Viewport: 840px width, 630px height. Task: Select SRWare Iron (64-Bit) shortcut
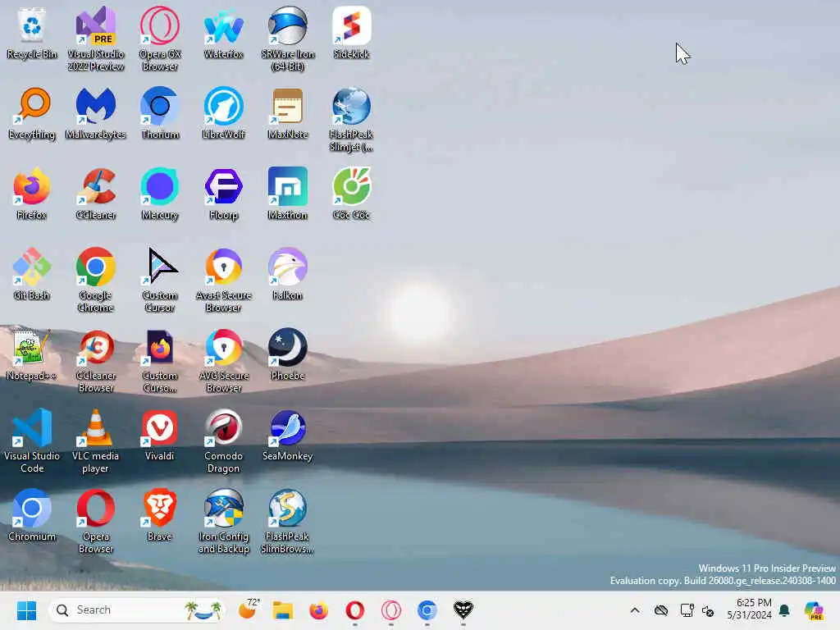288,39
